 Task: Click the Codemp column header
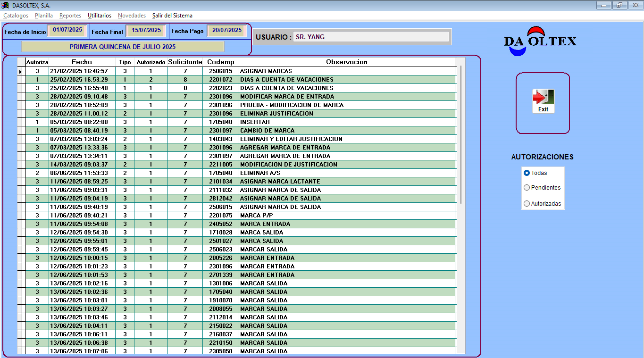click(x=220, y=62)
